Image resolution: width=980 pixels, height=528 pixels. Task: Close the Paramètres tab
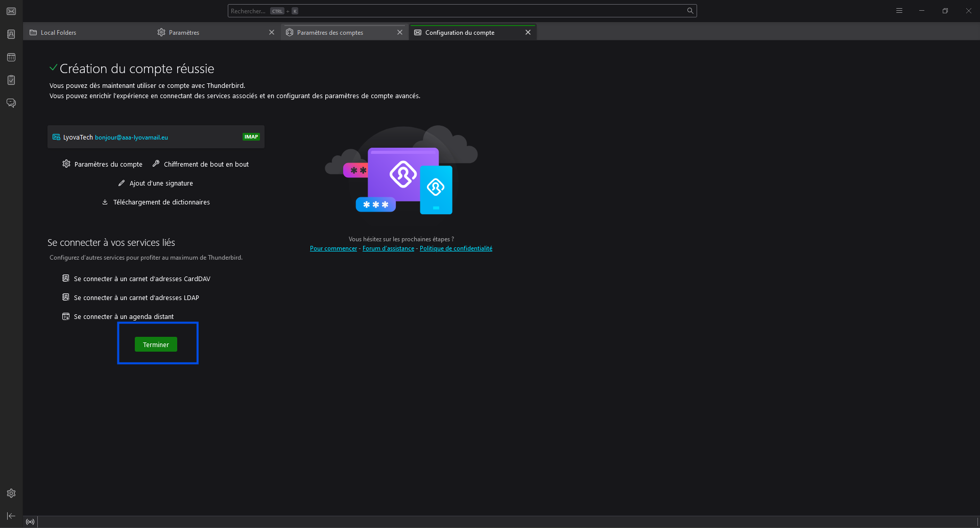click(x=272, y=32)
